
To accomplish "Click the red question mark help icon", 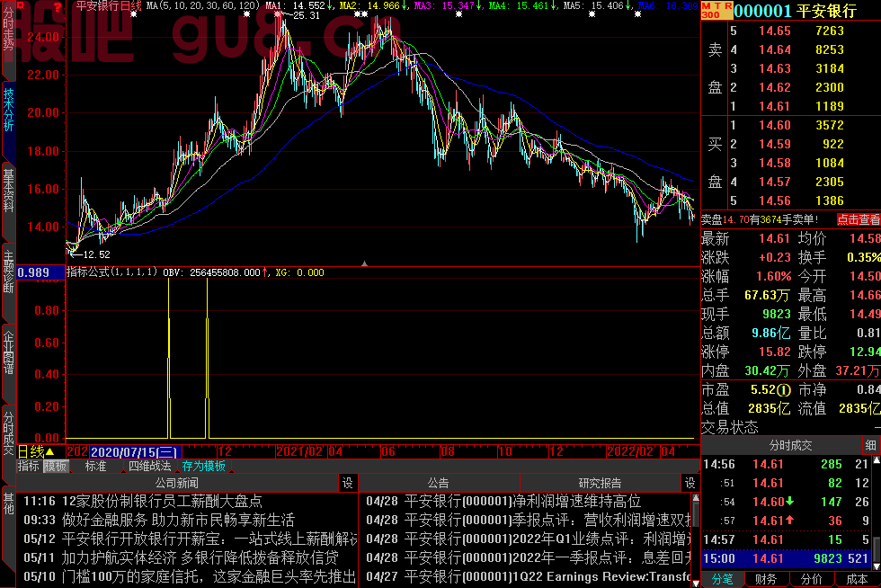I will 57,7.
